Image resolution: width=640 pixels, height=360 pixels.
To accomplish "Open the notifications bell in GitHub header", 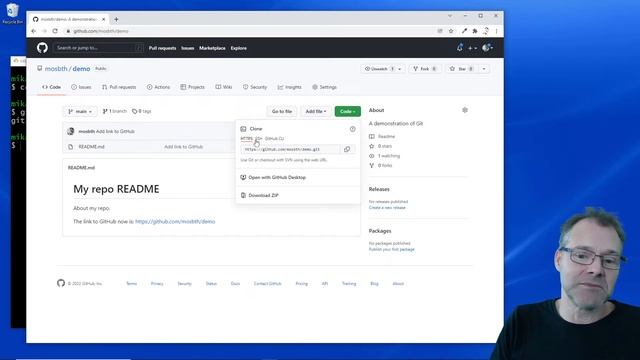I will (x=460, y=48).
